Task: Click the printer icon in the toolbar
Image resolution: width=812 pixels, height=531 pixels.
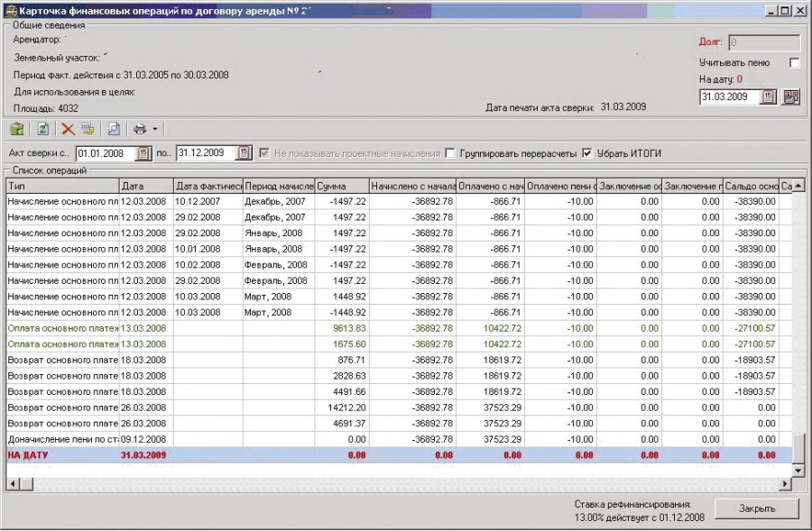Action: (x=140, y=129)
